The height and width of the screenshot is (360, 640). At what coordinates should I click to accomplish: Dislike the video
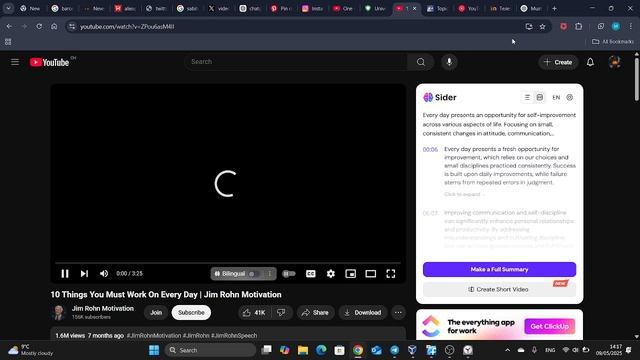(281, 313)
